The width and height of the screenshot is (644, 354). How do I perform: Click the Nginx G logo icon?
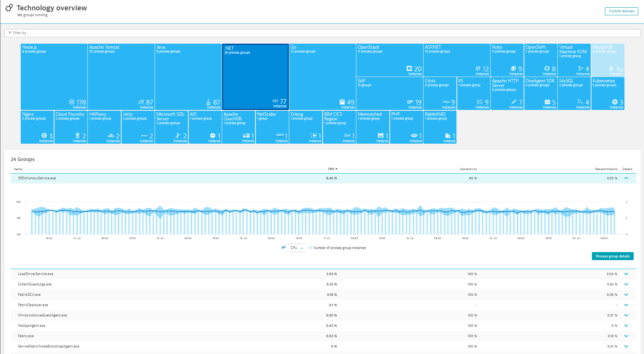pos(44,136)
